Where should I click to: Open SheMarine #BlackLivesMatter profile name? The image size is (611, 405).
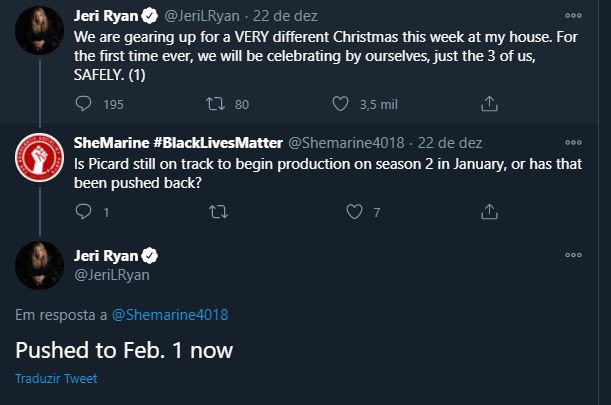(x=178, y=141)
